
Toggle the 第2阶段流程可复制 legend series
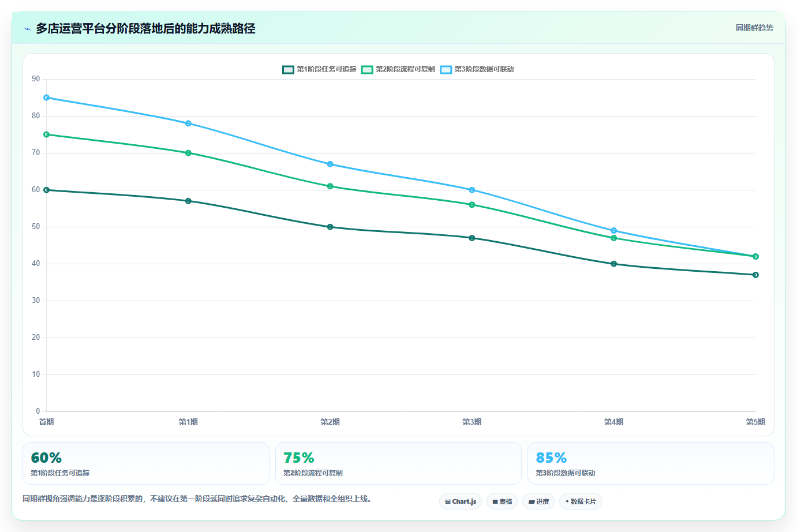click(x=398, y=69)
